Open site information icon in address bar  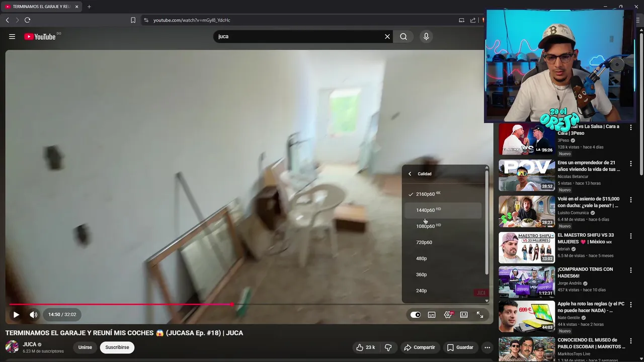[146, 20]
